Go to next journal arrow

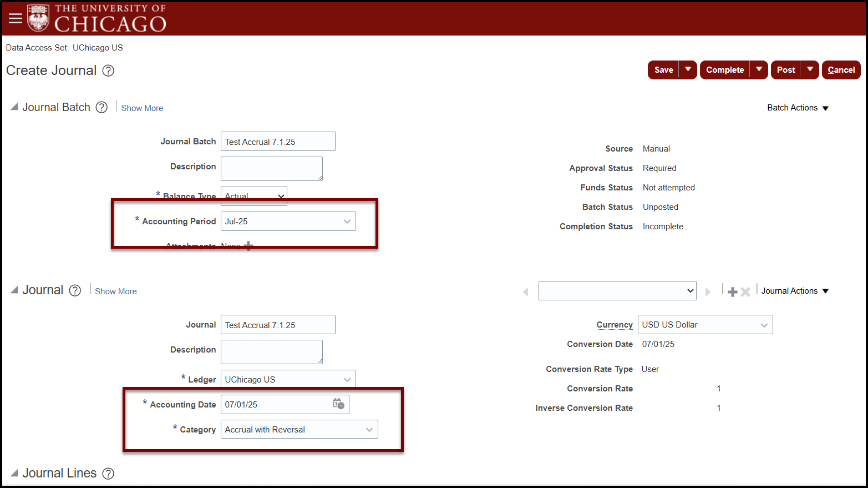pyautogui.click(x=708, y=291)
